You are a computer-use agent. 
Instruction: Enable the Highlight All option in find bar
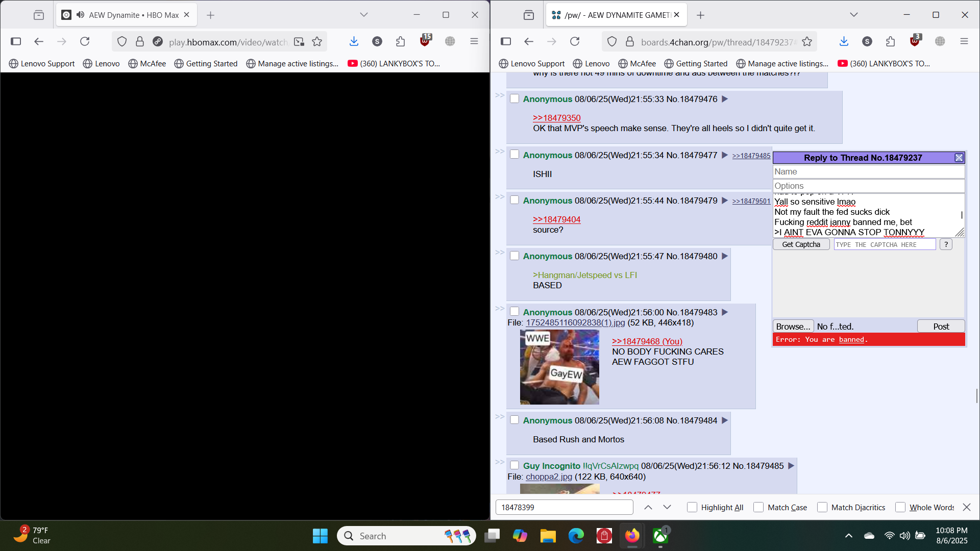coord(692,507)
